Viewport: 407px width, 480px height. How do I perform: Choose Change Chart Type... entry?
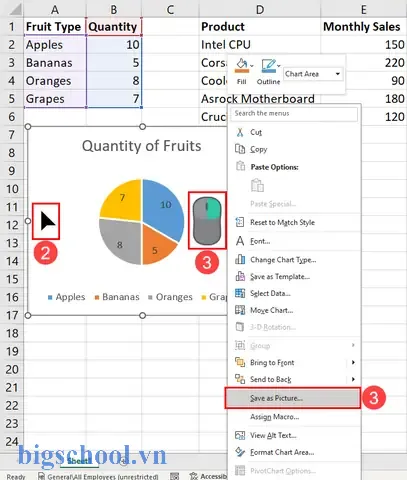283,260
